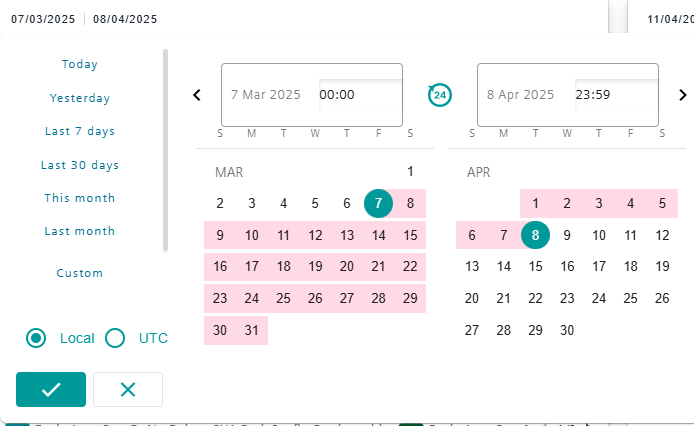Click the 24-hour reset clock icon
This screenshot has height=426, width=694.
[x=440, y=95]
